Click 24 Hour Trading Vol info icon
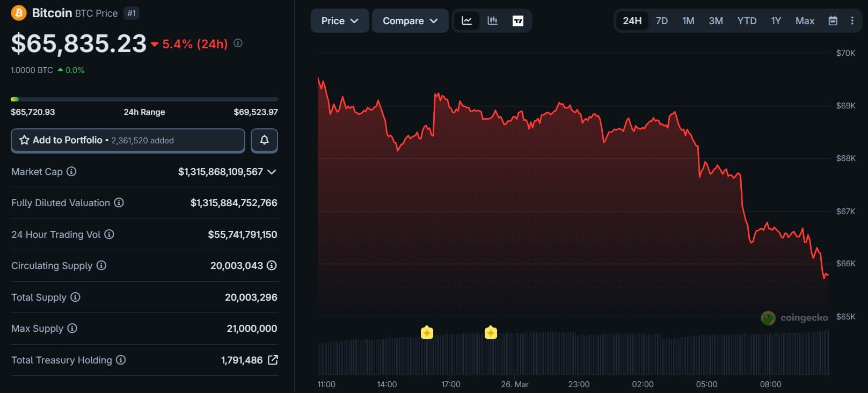Image resolution: width=868 pixels, height=393 pixels. 109,234
